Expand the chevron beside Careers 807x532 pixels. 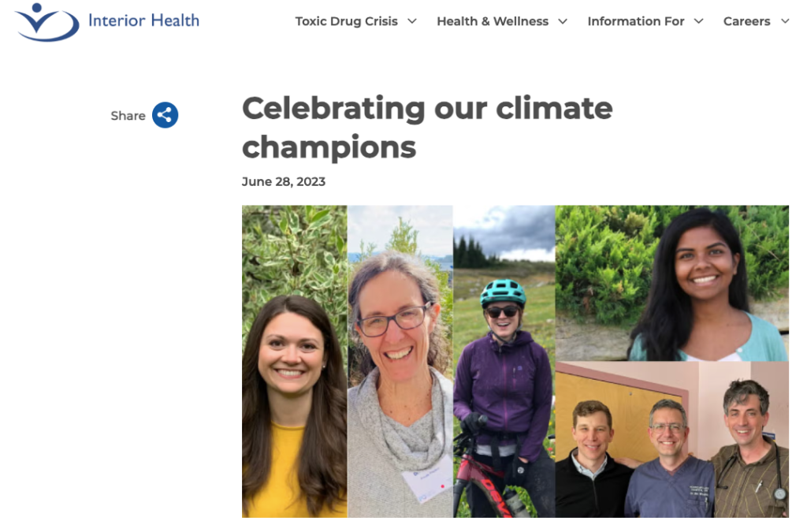pos(785,21)
